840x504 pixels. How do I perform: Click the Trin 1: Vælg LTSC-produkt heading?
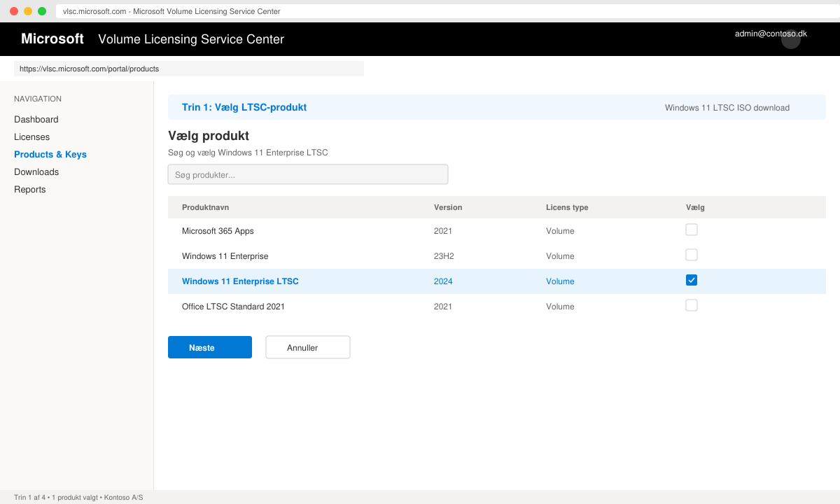244,107
